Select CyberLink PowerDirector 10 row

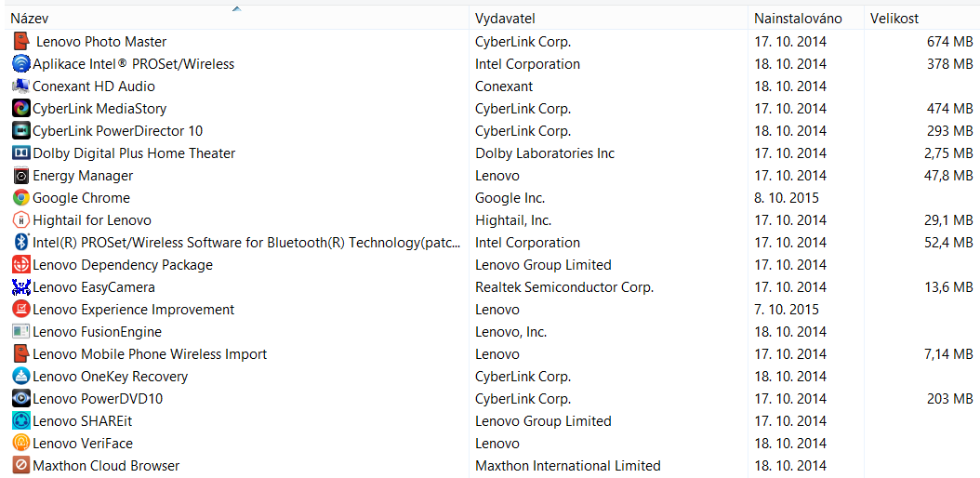tap(117, 131)
